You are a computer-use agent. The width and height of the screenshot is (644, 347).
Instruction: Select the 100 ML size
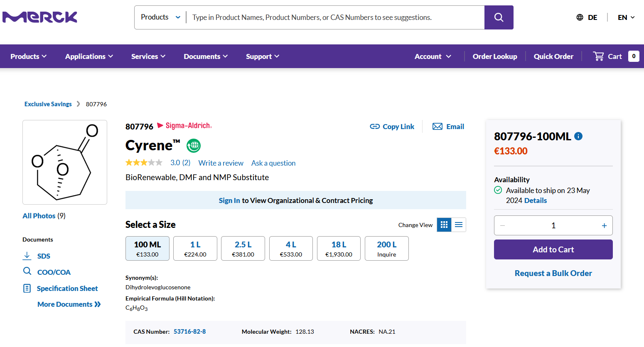click(147, 248)
